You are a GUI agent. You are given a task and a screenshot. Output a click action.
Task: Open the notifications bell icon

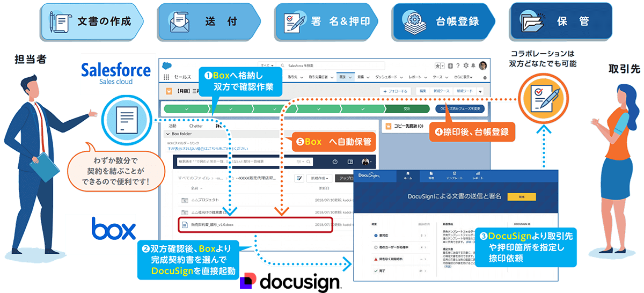pyautogui.click(x=473, y=66)
